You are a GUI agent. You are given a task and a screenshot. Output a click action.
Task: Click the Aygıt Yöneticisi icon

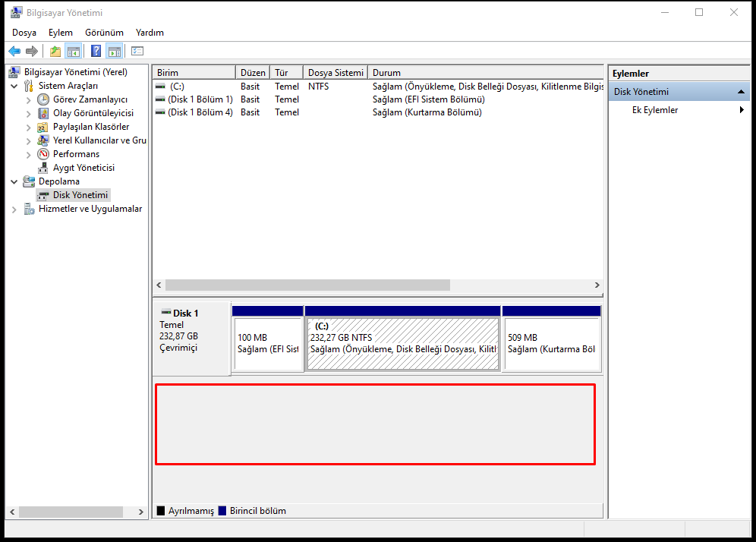[x=43, y=168]
